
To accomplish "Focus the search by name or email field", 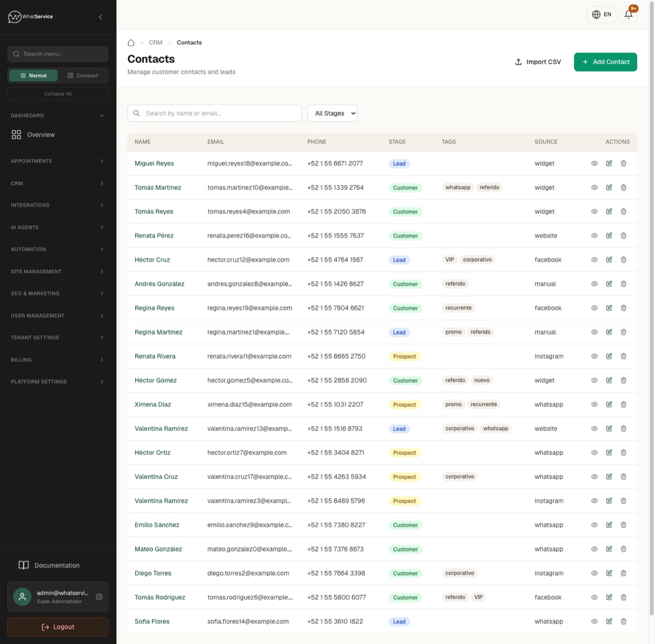I will coord(214,113).
